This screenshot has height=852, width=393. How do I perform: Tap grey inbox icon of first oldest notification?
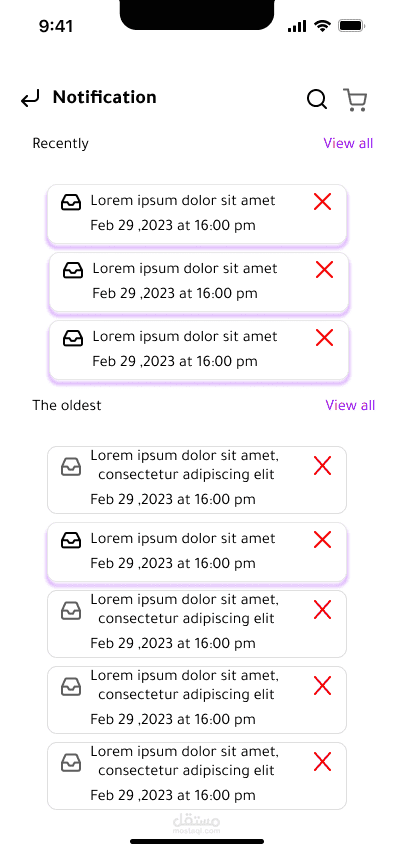tap(71, 467)
